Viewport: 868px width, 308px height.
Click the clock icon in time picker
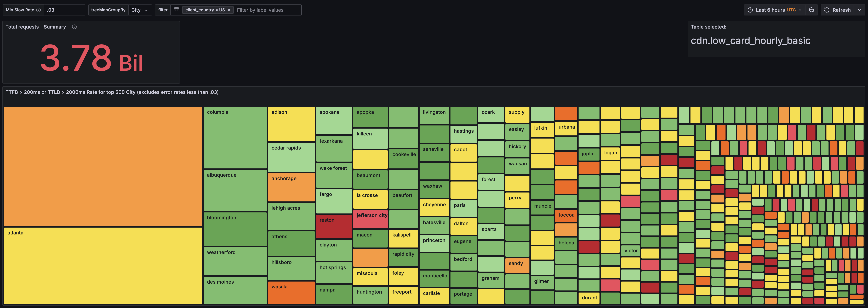[750, 10]
